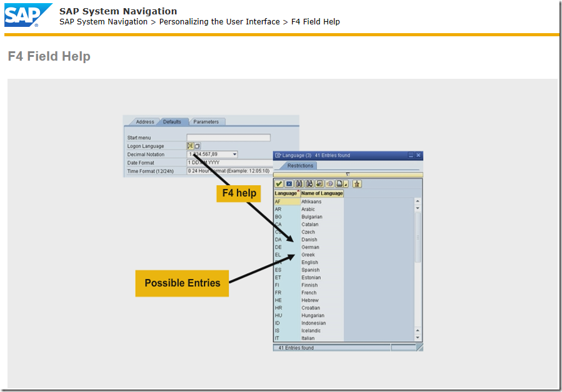Select Croatian from the list

pos(309,308)
